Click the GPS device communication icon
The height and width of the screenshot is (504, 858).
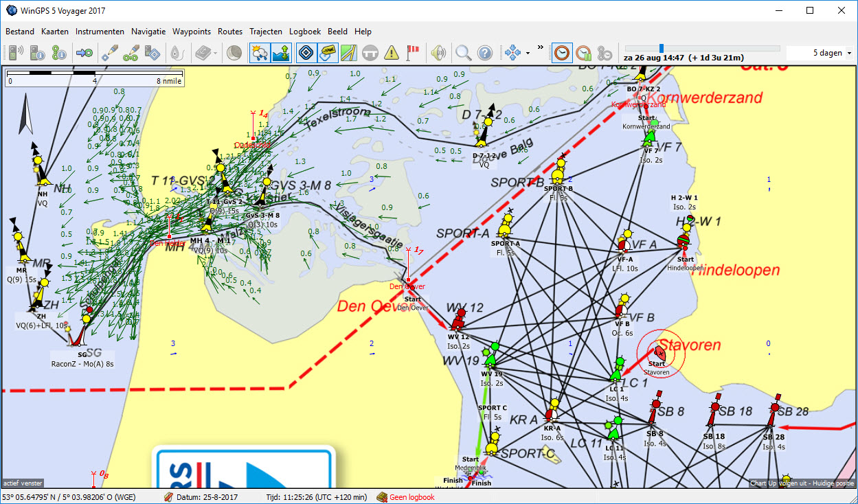[16, 52]
